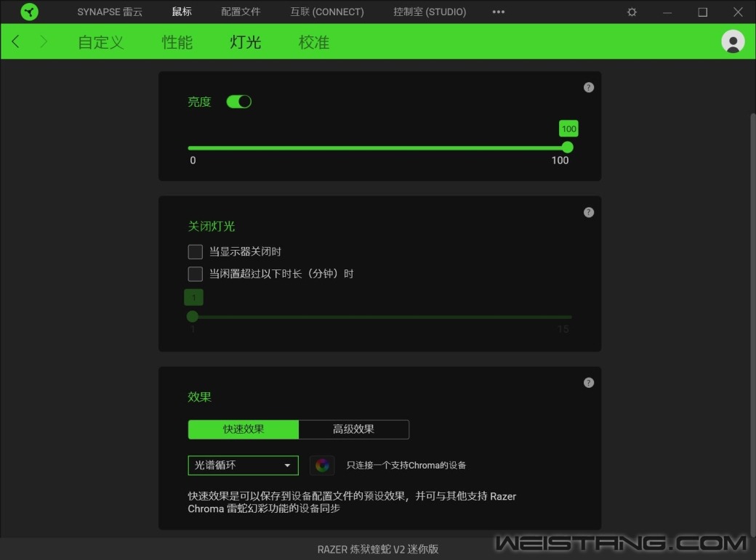Click the 只连接一个支持Chroma的设备 text
The image size is (756, 560).
406,465
